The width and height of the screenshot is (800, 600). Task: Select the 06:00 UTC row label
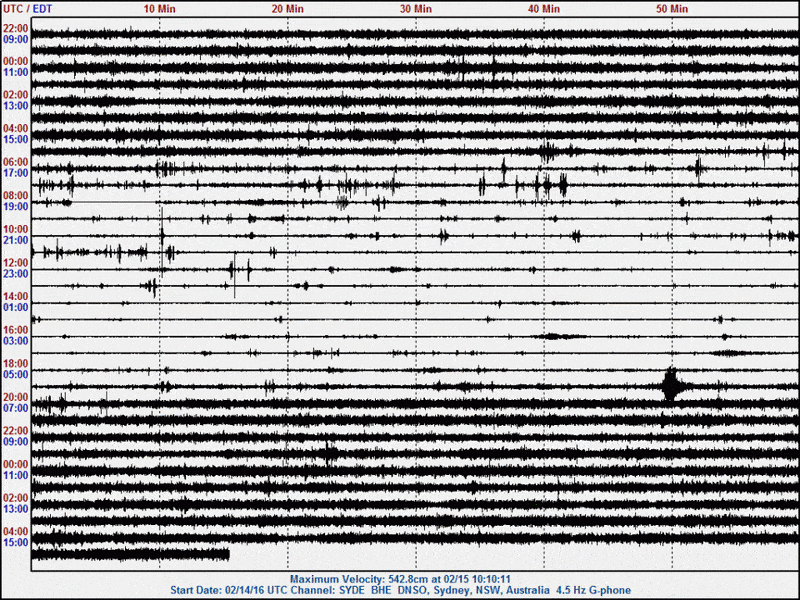pyautogui.click(x=15, y=162)
